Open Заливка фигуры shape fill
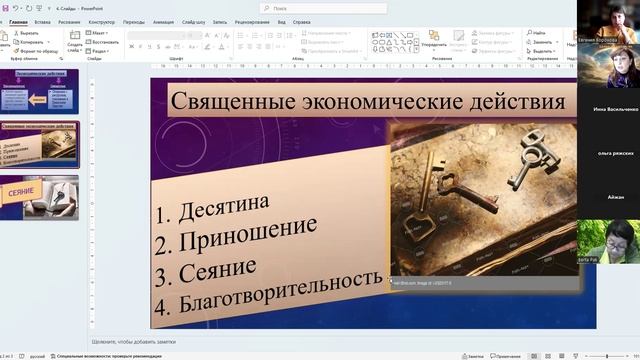 493,33
